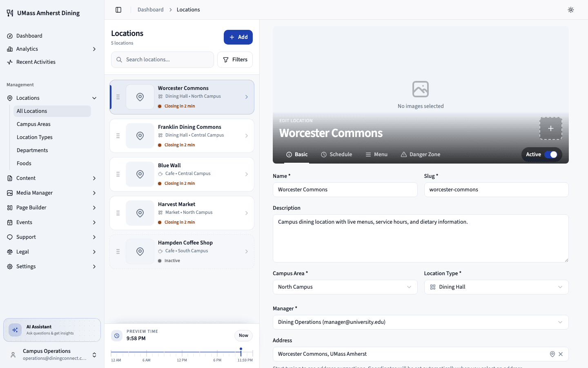Viewport: 588px width, 368px height.
Task: Click into the Description text area
Action: 421,238
